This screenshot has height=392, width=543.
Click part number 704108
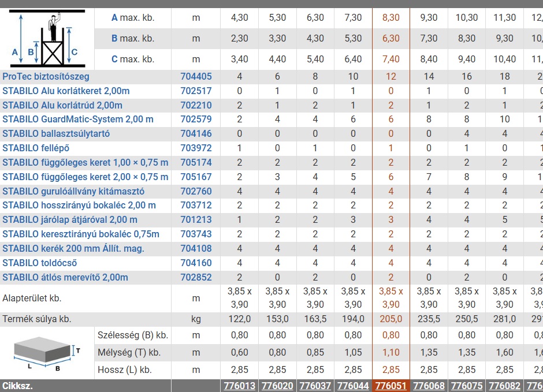tap(196, 248)
